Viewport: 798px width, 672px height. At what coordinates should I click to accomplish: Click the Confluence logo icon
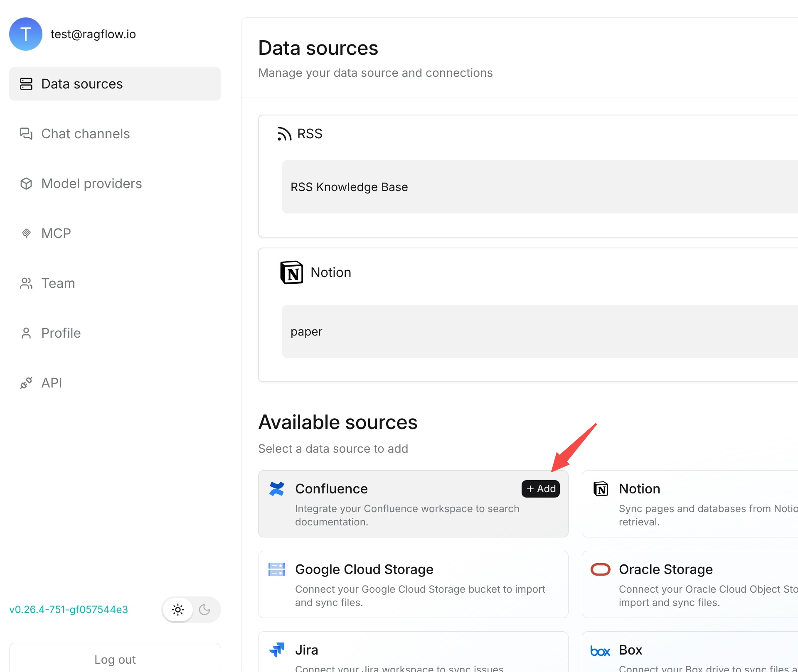pos(277,489)
